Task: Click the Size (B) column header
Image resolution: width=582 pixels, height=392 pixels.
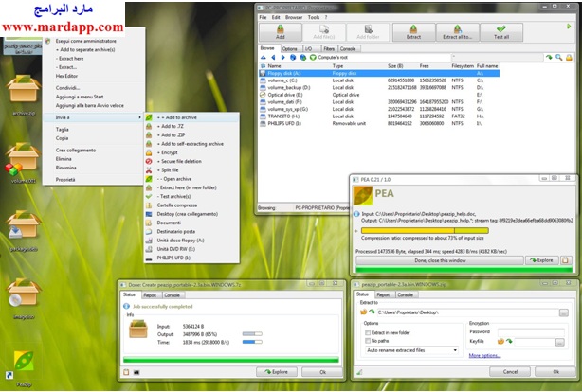Action: [395, 66]
